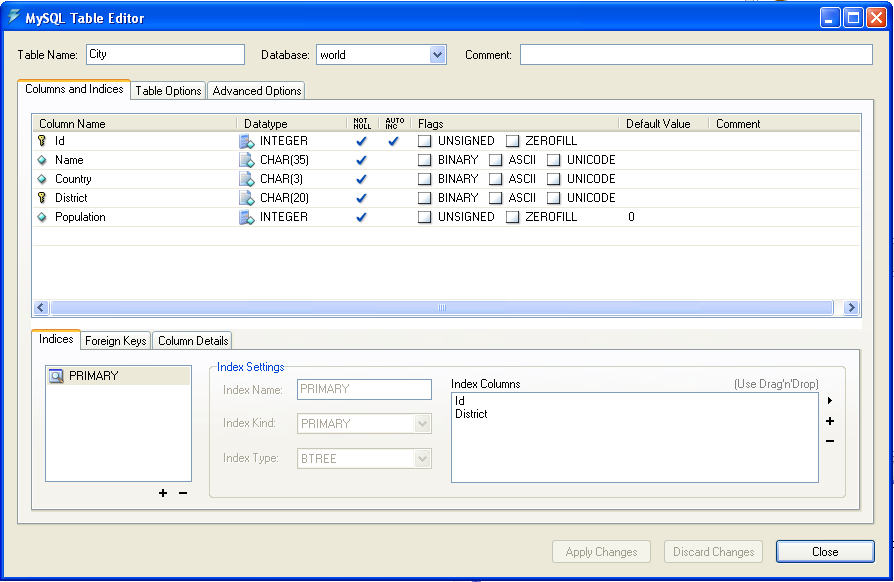Click the Apply Changes button
894x582 pixels.
click(601, 551)
